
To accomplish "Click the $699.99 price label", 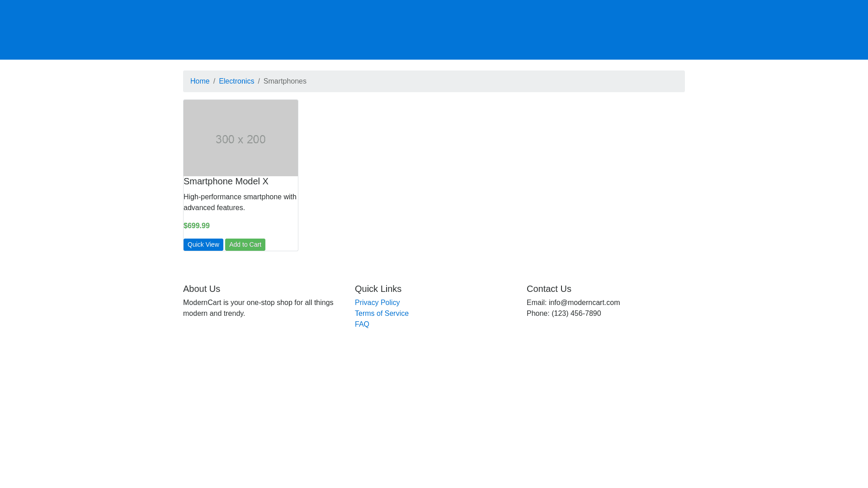I will click(197, 226).
